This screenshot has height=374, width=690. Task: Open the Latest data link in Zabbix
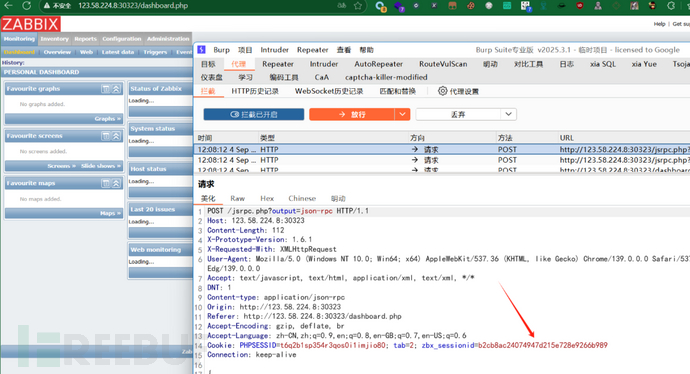pos(117,52)
